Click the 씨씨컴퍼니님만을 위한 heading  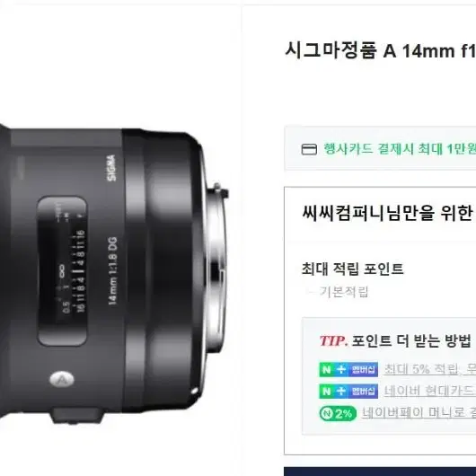[388, 213]
